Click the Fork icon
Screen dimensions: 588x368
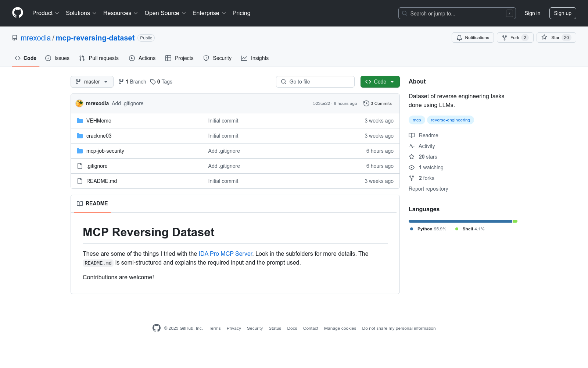point(505,38)
